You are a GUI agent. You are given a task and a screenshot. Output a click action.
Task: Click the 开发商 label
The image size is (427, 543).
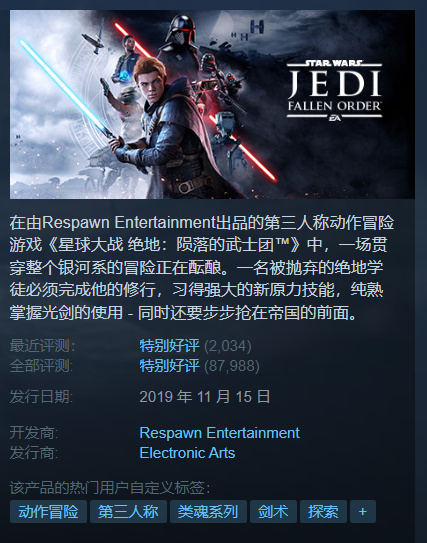coord(34,433)
